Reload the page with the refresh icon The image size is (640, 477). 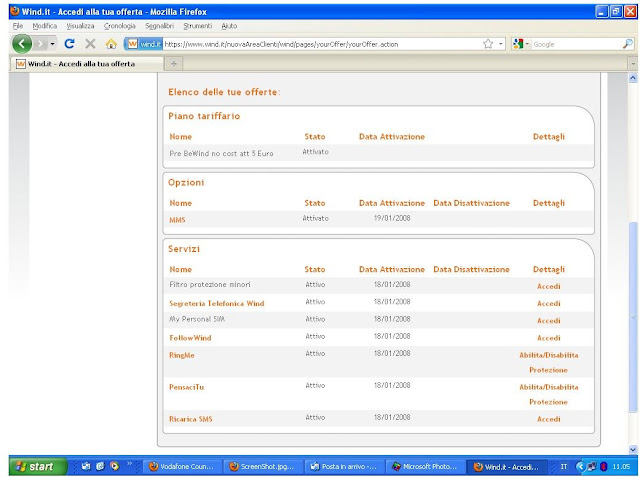(69, 44)
